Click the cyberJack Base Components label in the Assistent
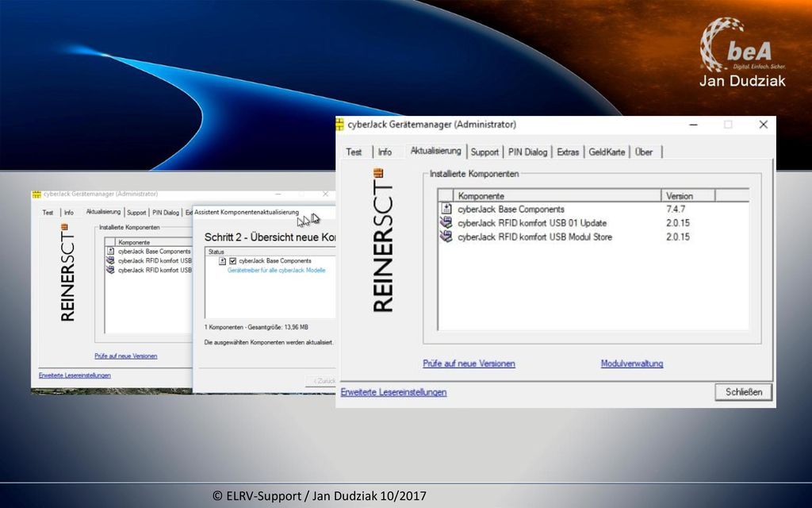This screenshot has height=508, width=812. pos(275,260)
